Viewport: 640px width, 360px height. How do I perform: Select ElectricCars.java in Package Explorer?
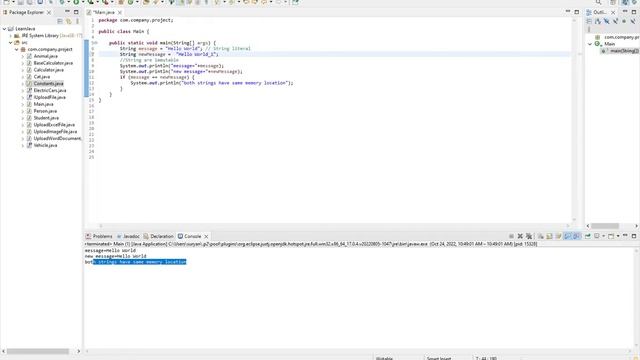click(50, 91)
